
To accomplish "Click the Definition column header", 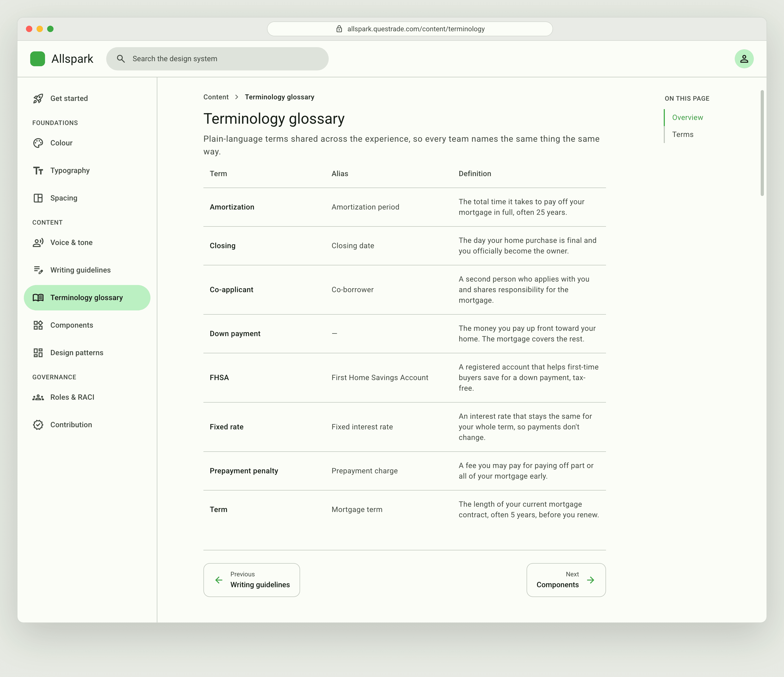I will point(475,174).
